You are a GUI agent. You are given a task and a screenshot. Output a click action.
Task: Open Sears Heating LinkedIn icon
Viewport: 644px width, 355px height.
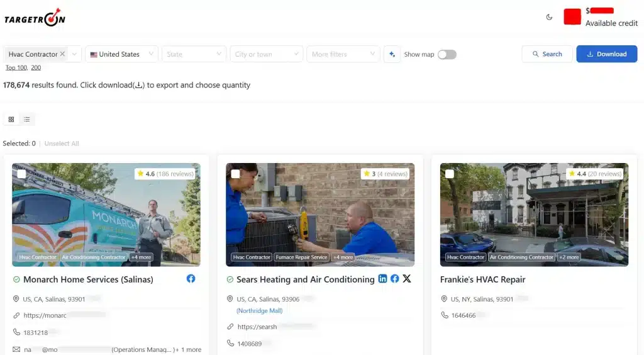pos(382,279)
